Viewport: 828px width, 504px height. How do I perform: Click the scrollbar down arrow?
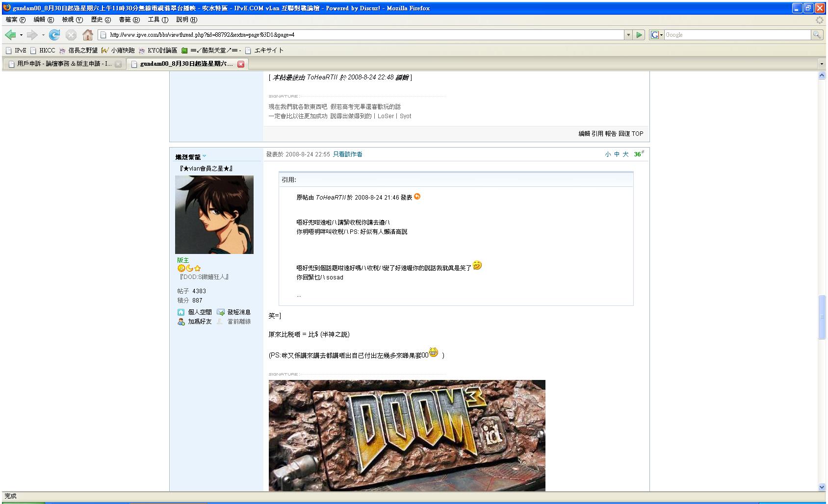point(822,487)
